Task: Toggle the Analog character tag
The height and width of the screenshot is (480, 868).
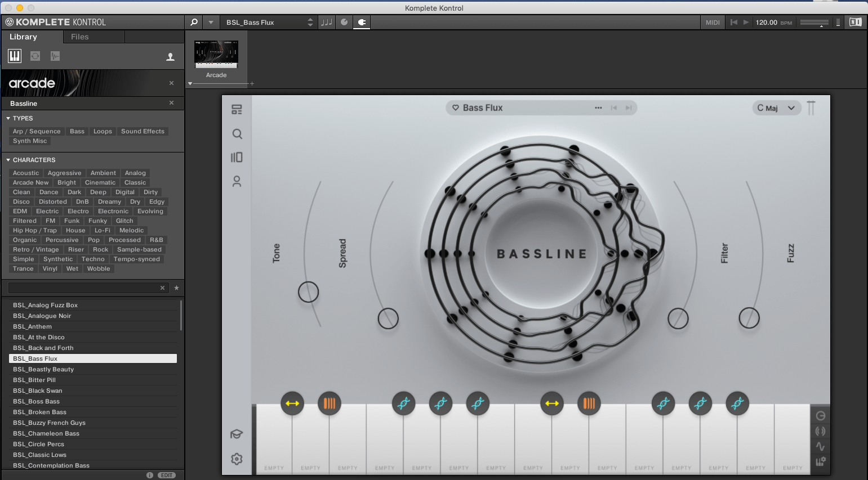Action: point(135,173)
